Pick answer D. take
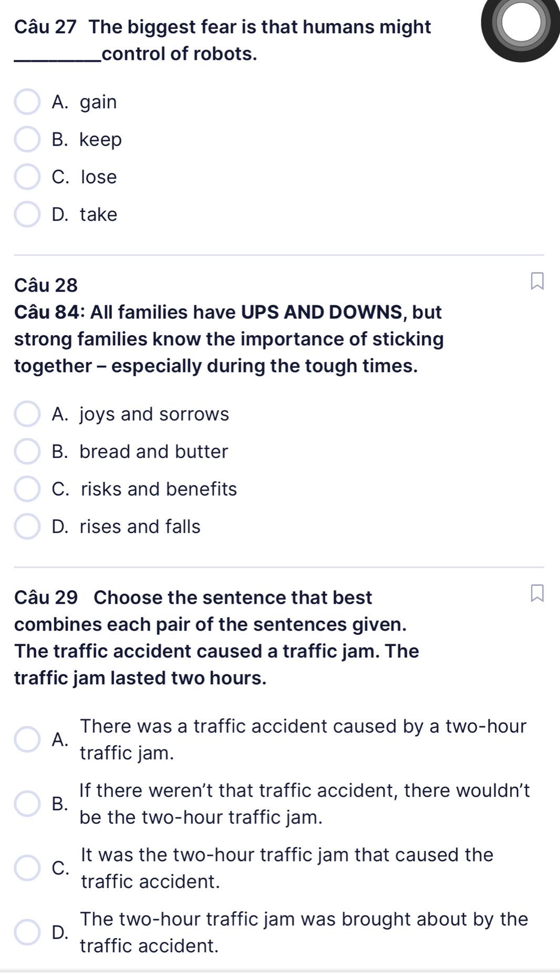The height and width of the screenshot is (978, 560). coord(27,214)
